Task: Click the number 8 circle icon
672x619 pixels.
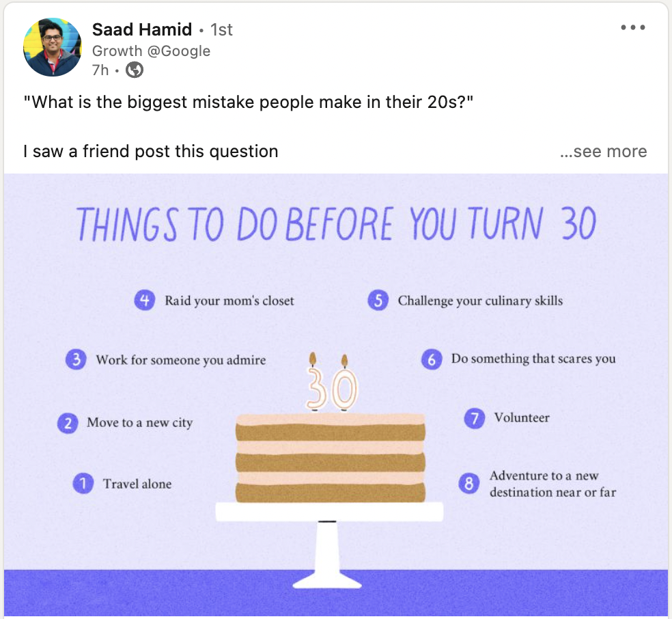Action: coord(468,484)
